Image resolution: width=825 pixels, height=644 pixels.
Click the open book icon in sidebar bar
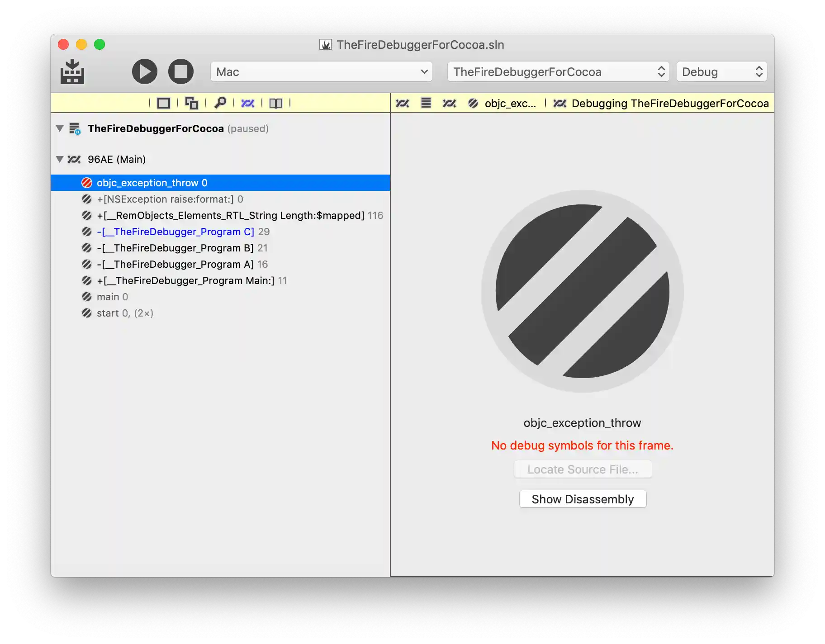click(276, 103)
